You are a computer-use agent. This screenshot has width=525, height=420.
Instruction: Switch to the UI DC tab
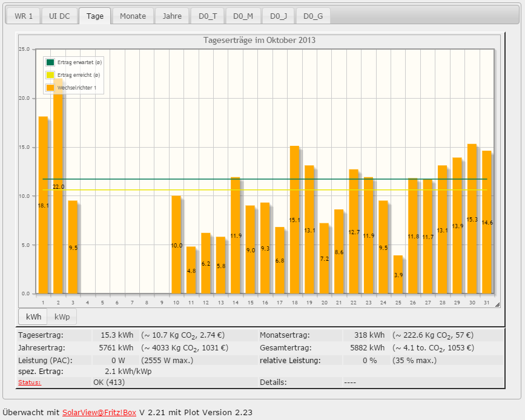pos(59,16)
